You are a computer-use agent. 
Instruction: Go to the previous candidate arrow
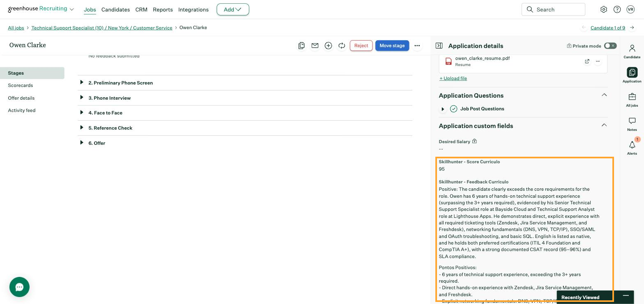[584, 27]
